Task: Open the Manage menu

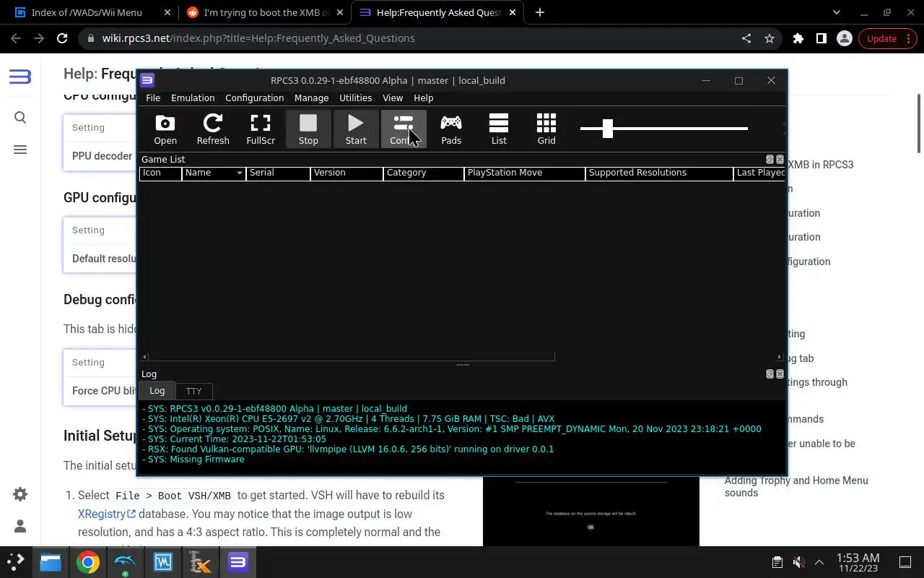Action: (x=311, y=98)
